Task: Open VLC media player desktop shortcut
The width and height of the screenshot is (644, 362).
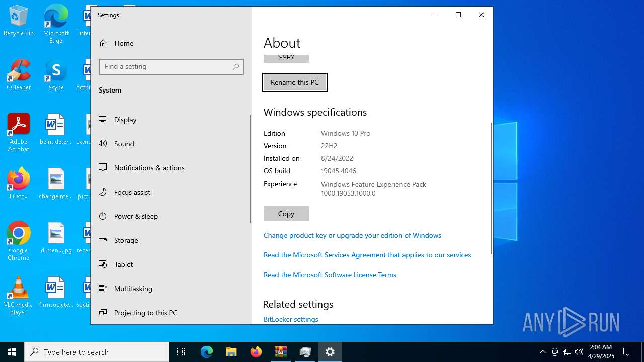Action: 19,296
